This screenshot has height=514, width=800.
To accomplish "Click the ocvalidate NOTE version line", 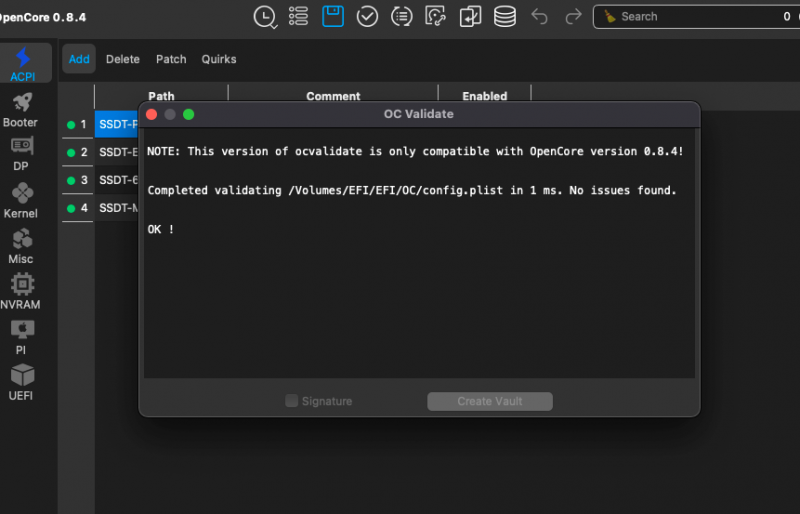I will (415, 152).
